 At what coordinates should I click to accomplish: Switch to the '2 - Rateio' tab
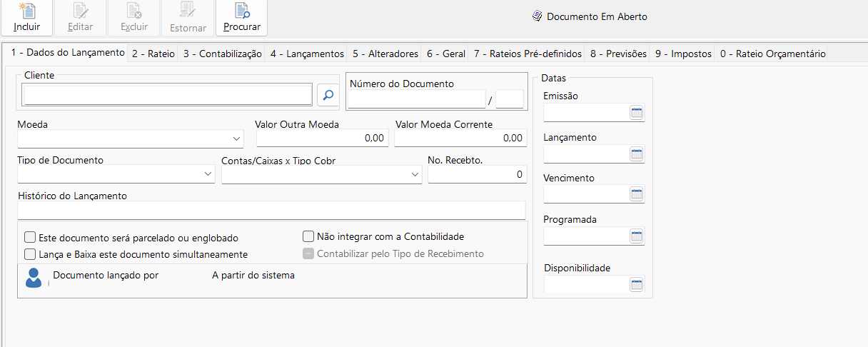coord(153,54)
